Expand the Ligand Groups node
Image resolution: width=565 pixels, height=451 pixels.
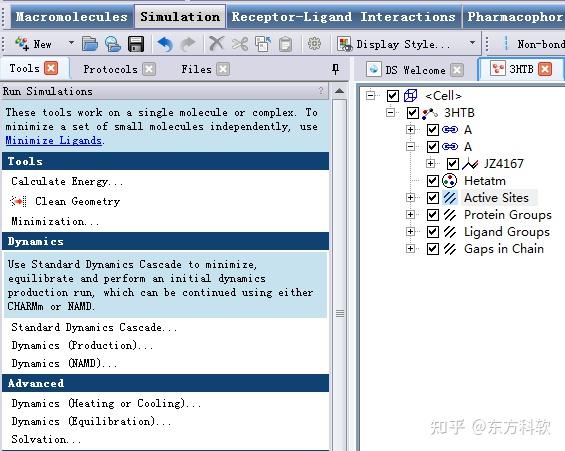coord(410,232)
